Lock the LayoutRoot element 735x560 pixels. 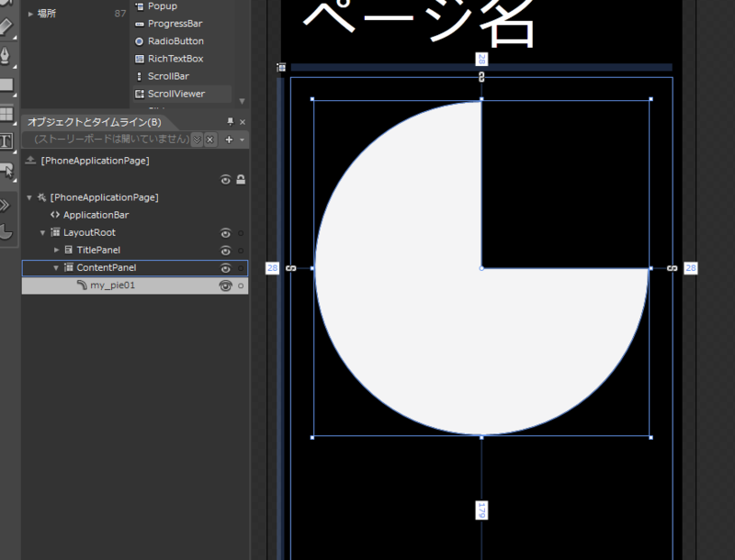[x=241, y=233]
